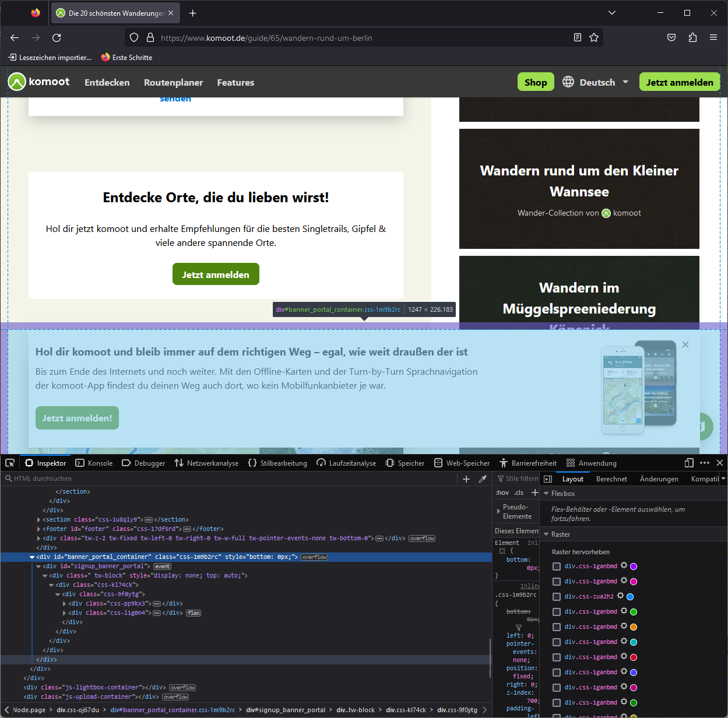Activate the eyedropper color picker icon
Viewport: 728px width, 718px height.
(x=483, y=478)
